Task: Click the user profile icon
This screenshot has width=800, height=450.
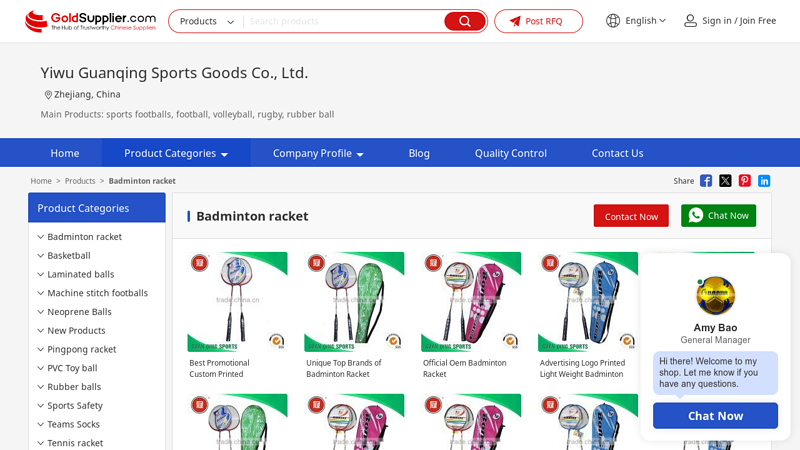Action: coord(690,21)
